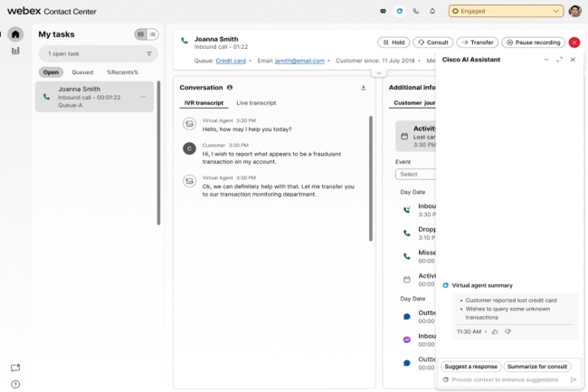Give thumbs down to virtual agent summary
Viewport: 588px width, 392px height.
507,332
